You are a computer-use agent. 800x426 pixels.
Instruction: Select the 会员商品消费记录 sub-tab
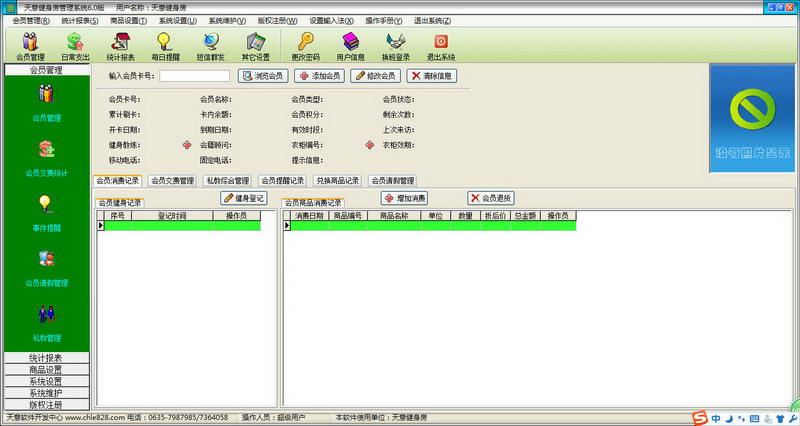[313, 203]
